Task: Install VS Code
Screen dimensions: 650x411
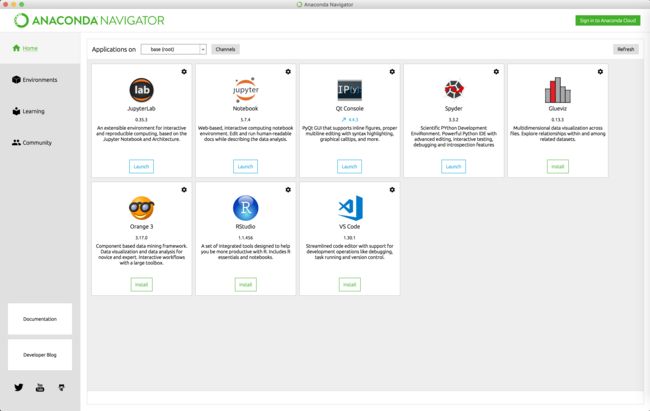Action: tap(349, 285)
